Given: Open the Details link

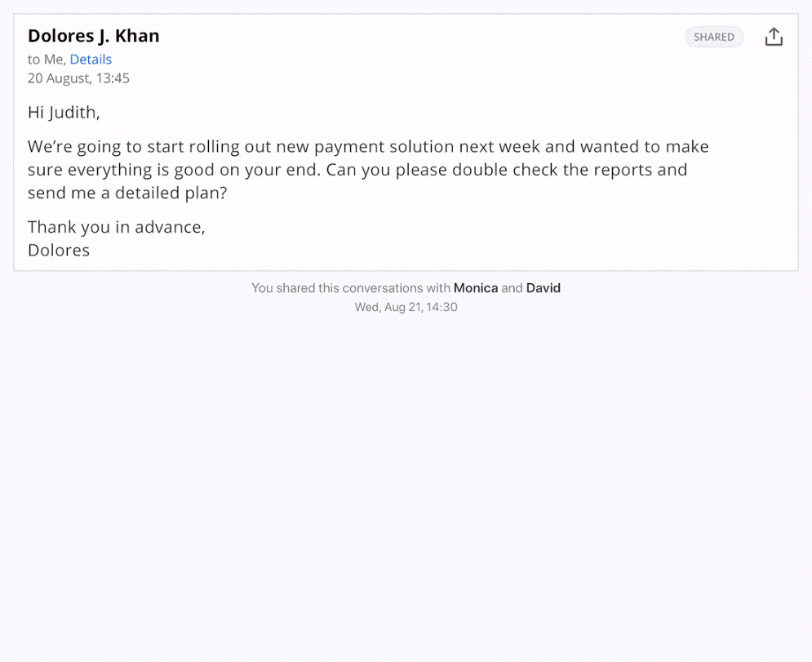Looking at the screenshot, I should (91, 59).
